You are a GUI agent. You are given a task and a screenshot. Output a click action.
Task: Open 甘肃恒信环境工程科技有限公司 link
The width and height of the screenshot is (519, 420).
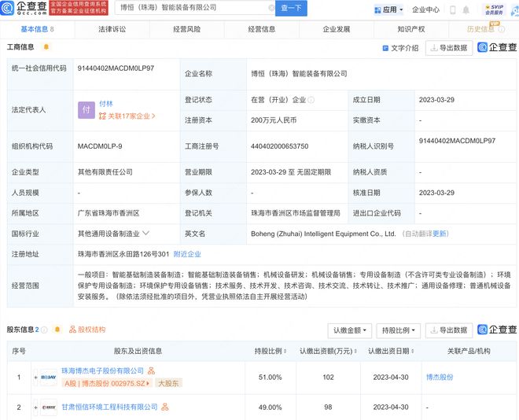pyautogui.click(x=109, y=407)
